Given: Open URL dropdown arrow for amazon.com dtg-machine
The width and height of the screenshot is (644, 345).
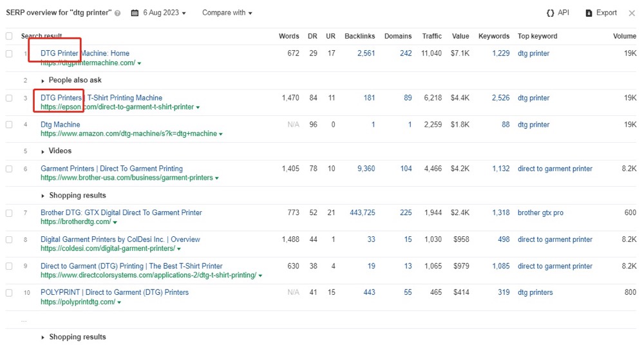Looking at the screenshot, I should click(220, 134).
